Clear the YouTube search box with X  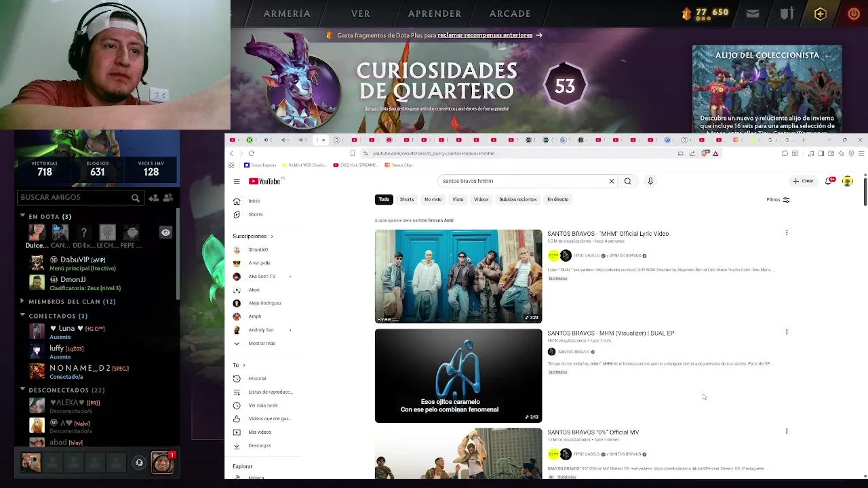611,181
